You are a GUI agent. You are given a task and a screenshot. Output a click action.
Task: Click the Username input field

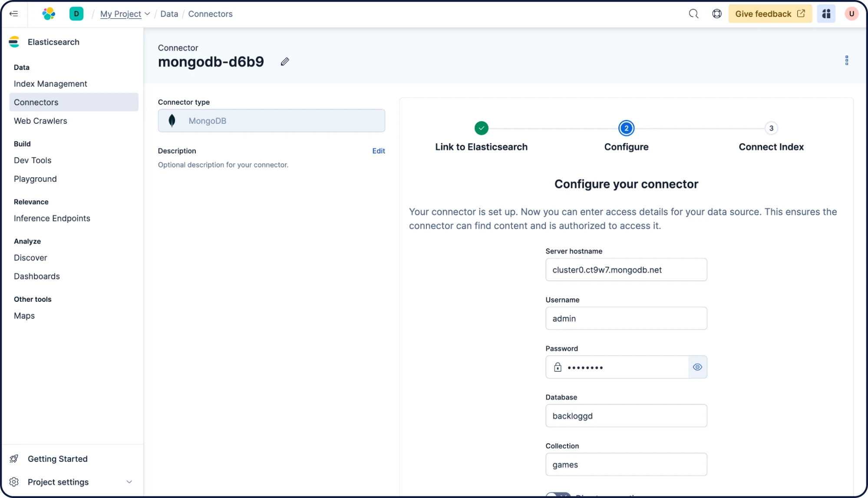tap(626, 318)
